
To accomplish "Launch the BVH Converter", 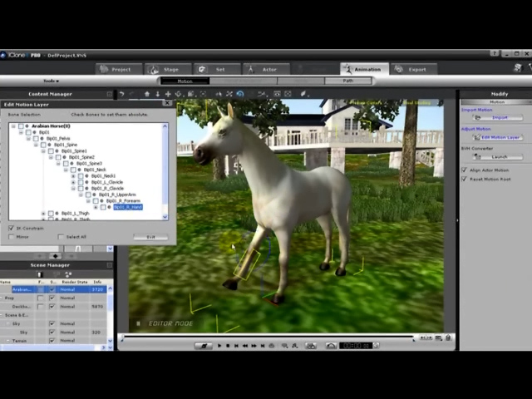I will tap(498, 157).
